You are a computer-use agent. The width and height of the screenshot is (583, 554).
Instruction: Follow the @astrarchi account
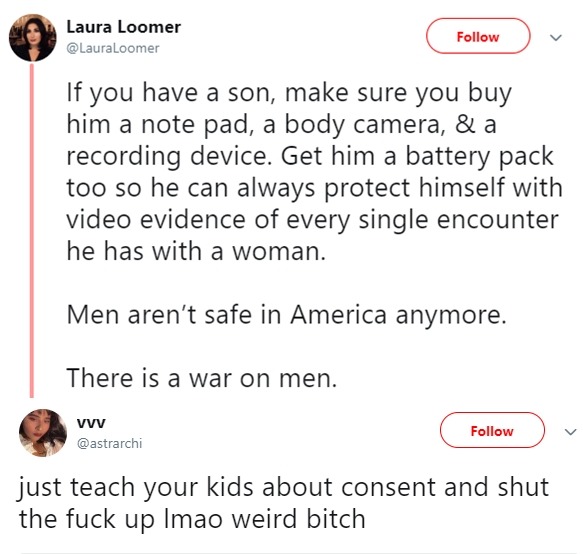pyautogui.click(x=492, y=430)
